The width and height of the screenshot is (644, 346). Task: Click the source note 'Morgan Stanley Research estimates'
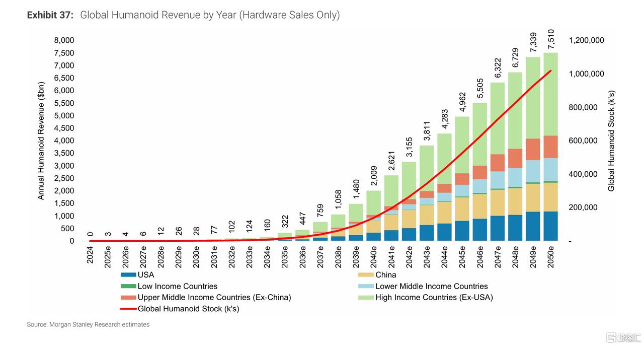click(x=100, y=325)
